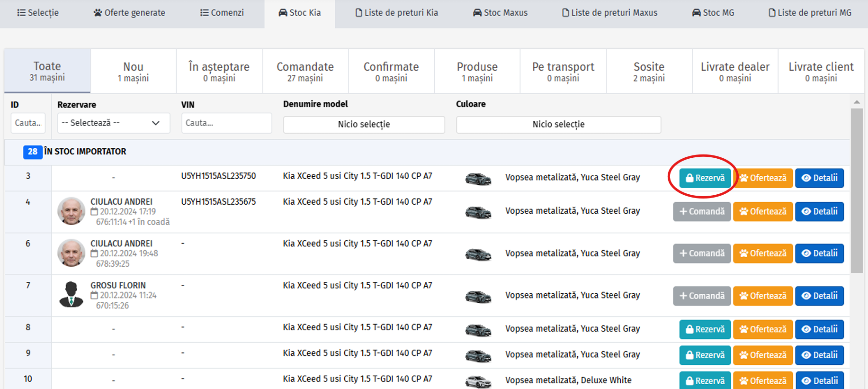Reserve car with ID 3
868x389 pixels.
(705, 178)
